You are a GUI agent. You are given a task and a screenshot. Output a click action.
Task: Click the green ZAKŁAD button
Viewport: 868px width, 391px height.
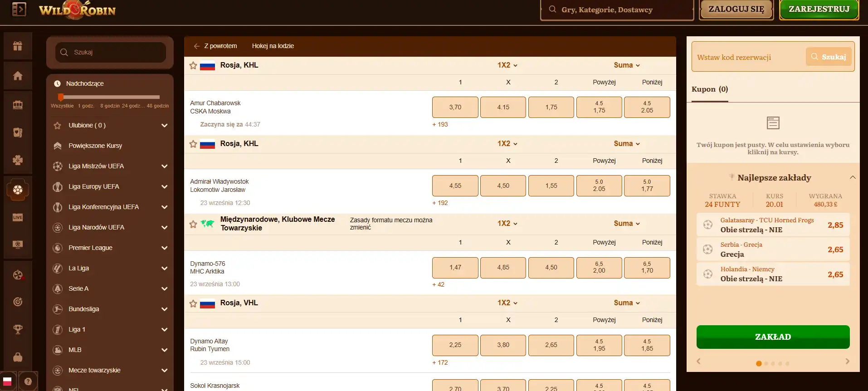[773, 337]
